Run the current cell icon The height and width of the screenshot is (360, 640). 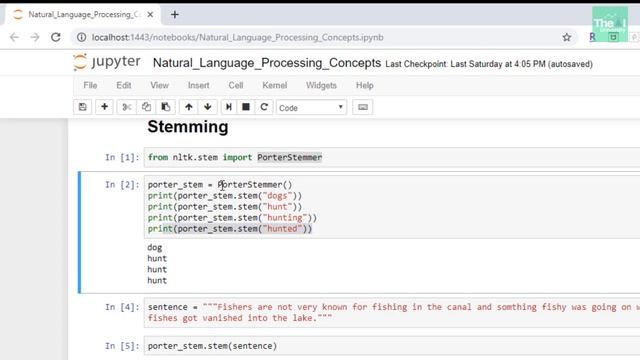coord(229,107)
